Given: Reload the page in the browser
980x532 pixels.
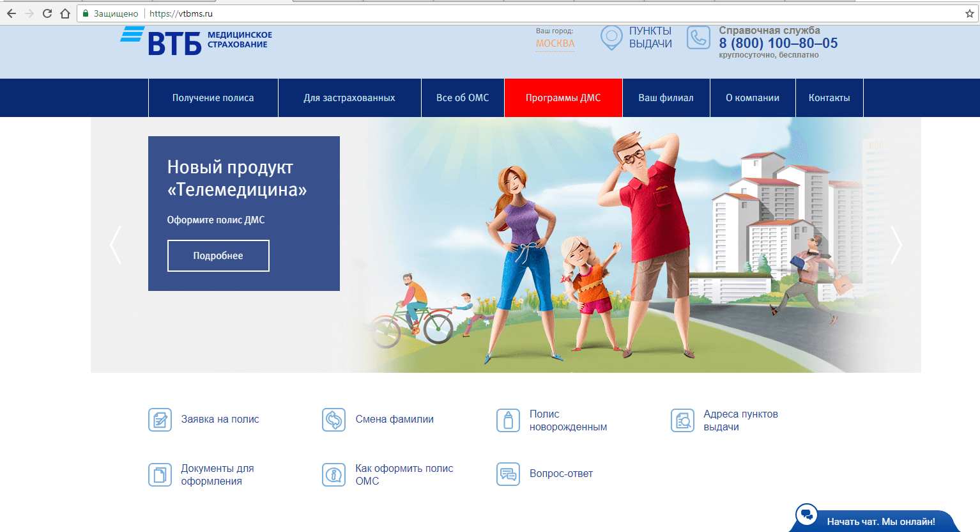Looking at the screenshot, I should pyautogui.click(x=47, y=13).
